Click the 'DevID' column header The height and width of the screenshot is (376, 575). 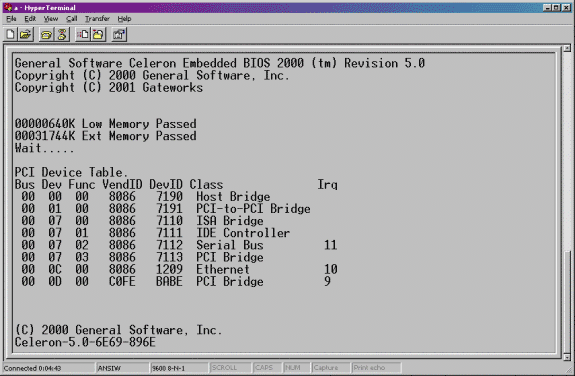(166, 184)
